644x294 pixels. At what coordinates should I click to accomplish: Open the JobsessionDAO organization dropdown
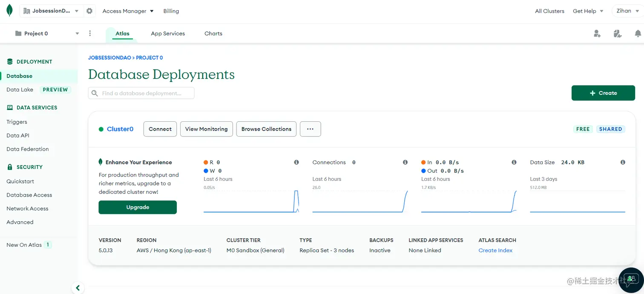(51, 11)
